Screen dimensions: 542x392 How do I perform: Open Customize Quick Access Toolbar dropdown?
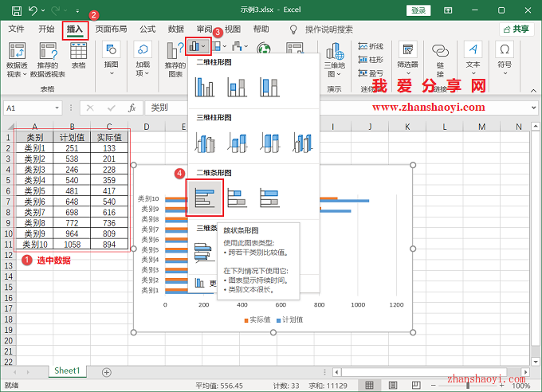pyautogui.click(x=77, y=11)
